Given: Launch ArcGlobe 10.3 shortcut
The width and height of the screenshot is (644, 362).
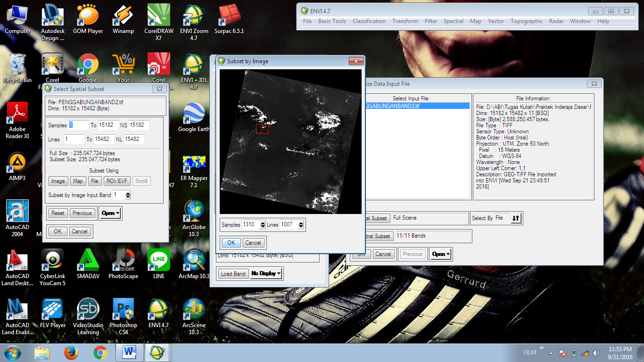Looking at the screenshot, I should 194,218.
